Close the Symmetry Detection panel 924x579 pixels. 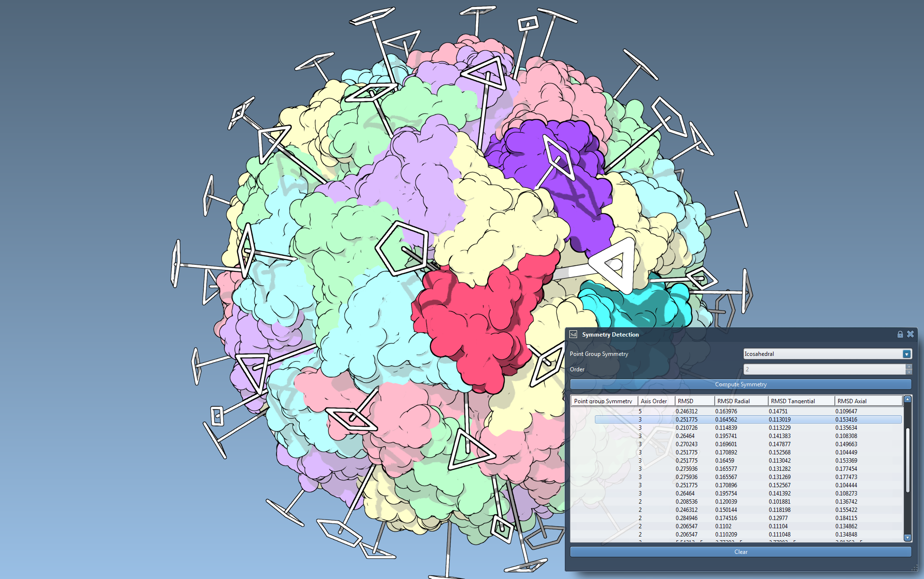coord(910,334)
